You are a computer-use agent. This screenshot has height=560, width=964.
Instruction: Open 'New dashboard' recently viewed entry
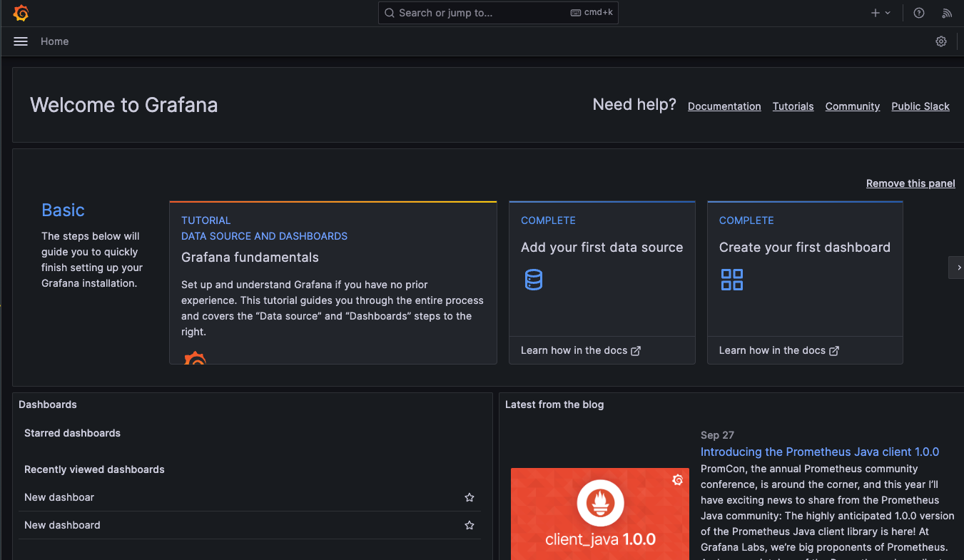(62, 525)
